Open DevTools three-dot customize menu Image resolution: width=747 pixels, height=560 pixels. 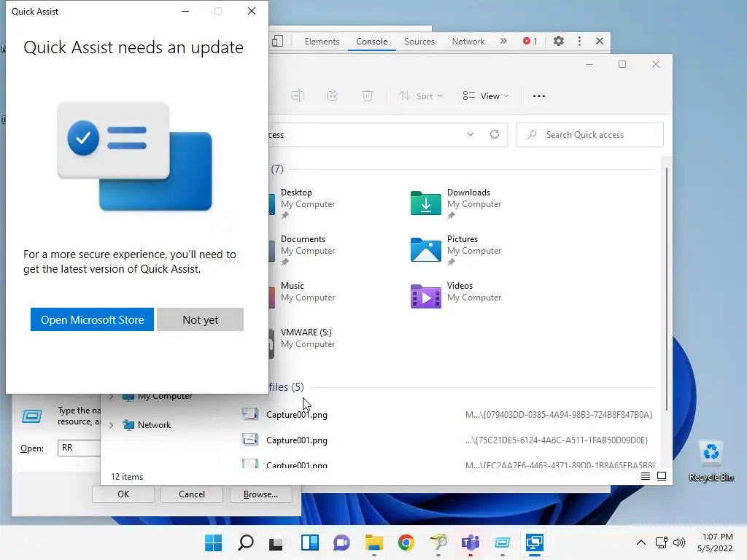579,42
